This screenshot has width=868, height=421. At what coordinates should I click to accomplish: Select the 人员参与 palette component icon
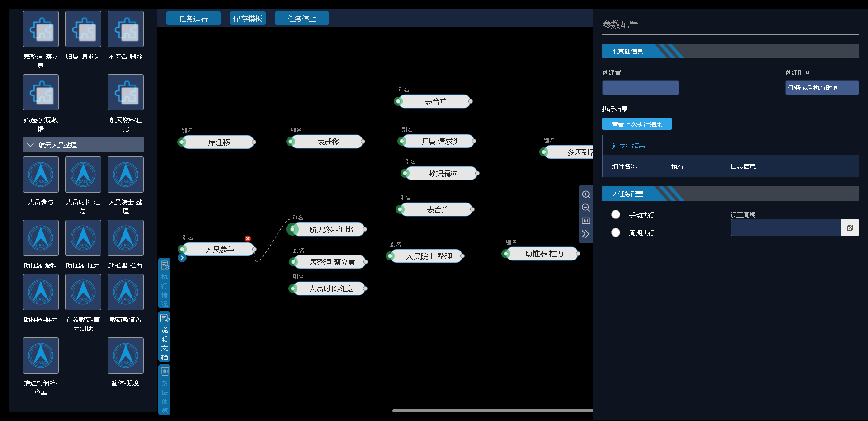click(41, 175)
